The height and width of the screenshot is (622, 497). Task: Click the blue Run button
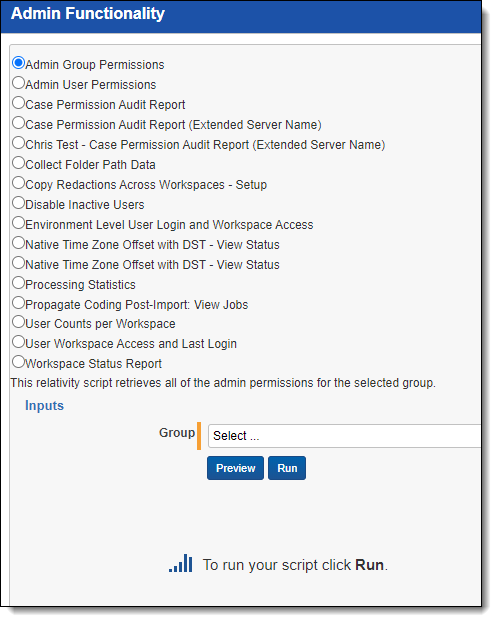[287, 468]
